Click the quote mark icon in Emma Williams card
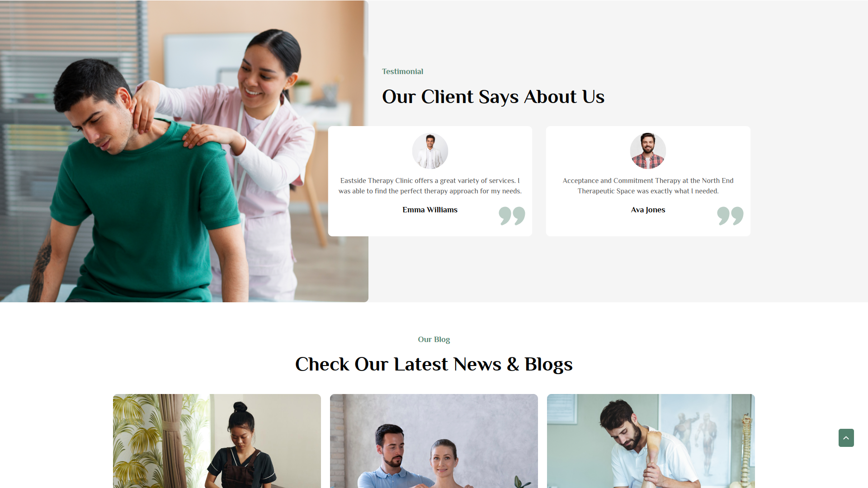Screen dimensions: 868x488 click(512, 216)
